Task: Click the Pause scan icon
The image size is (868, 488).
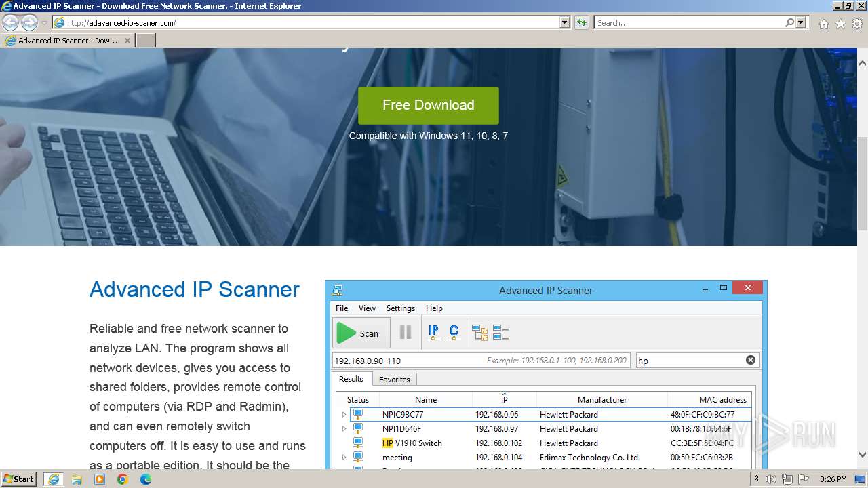Action: pos(406,332)
